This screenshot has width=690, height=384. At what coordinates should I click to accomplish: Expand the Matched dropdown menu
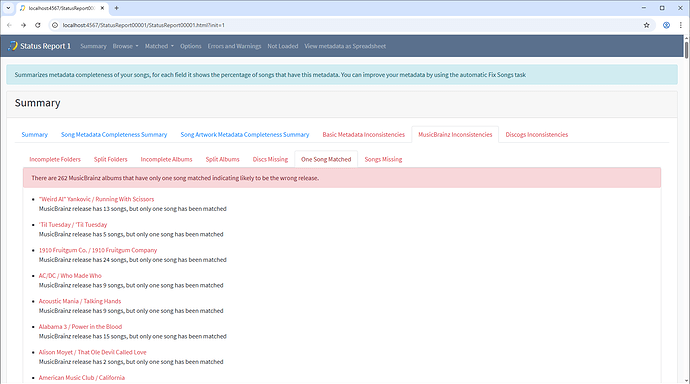click(159, 46)
